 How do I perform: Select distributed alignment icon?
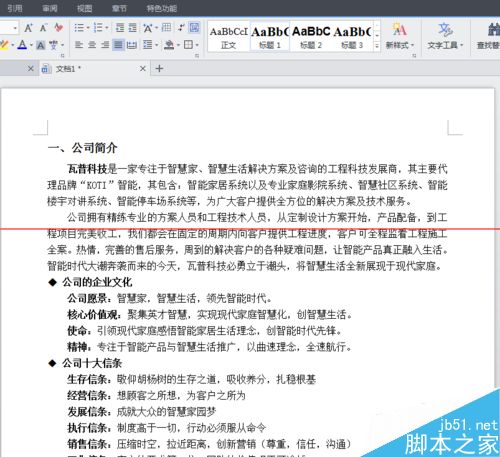pyautogui.click(x=132, y=45)
